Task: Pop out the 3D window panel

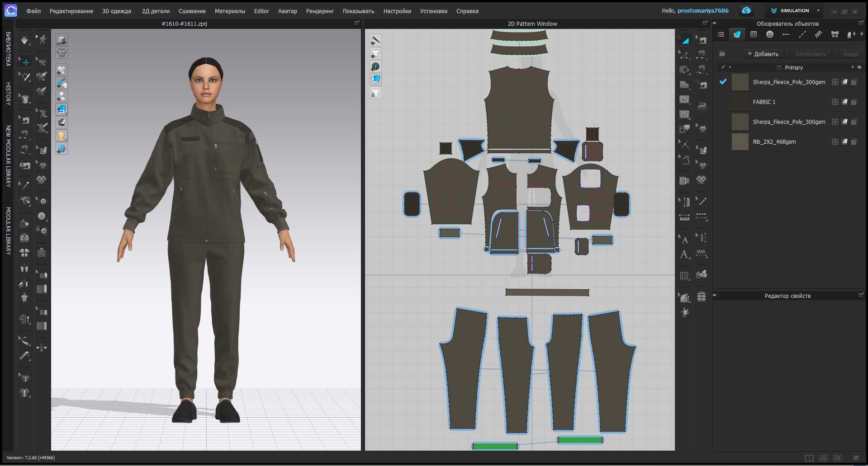Action: (357, 23)
